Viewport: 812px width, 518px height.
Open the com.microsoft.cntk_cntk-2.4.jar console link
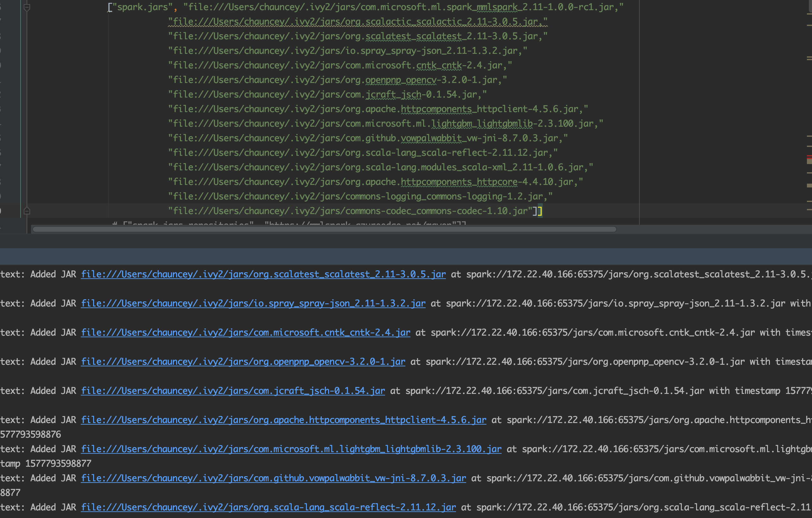pos(245,332)
